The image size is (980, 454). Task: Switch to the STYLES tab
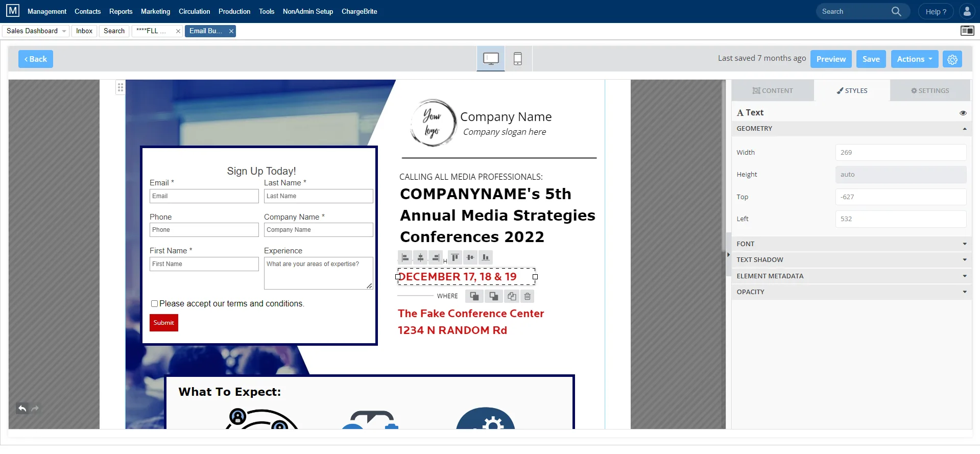tap(852, 90)
